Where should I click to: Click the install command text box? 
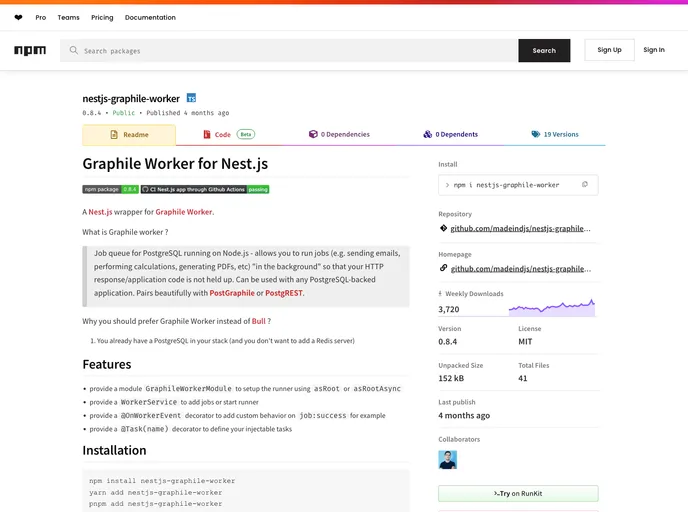tap(518, 185)
